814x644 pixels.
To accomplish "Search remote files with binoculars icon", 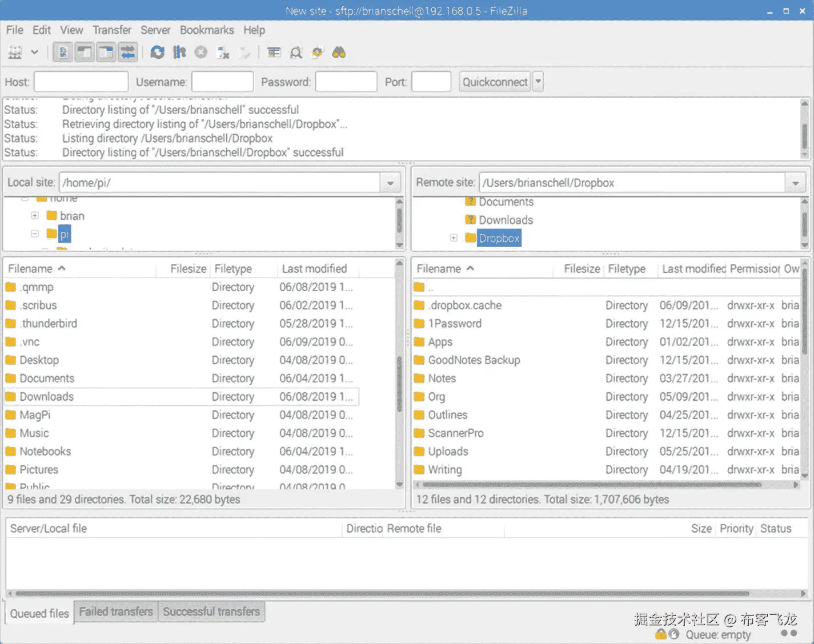I will pyautogui.click(x=339, y=53).
